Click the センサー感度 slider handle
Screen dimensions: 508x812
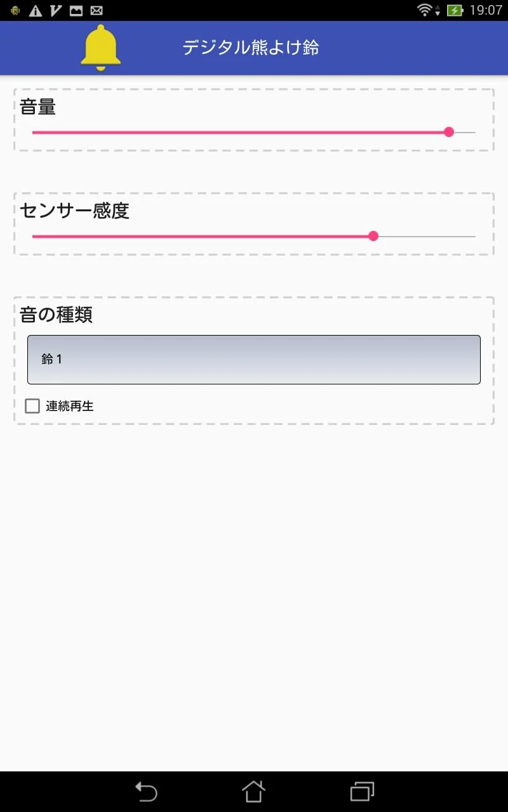pyautogui.click(x=373, y=236)
